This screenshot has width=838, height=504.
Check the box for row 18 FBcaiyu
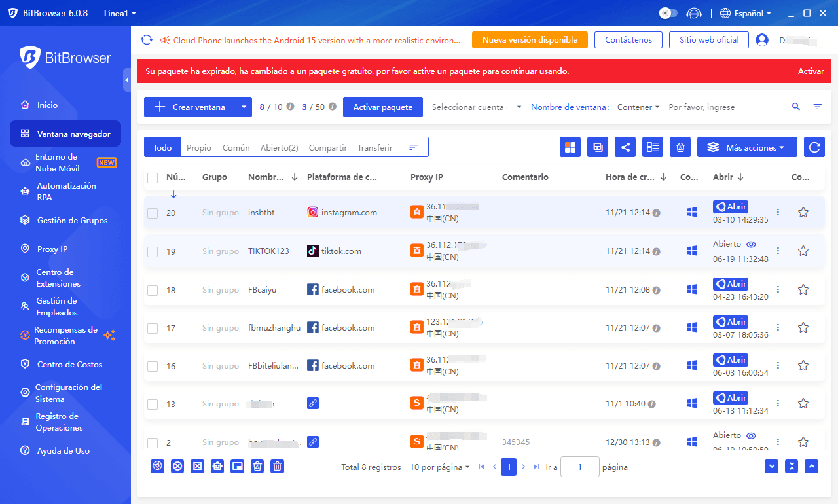[153, 290]
